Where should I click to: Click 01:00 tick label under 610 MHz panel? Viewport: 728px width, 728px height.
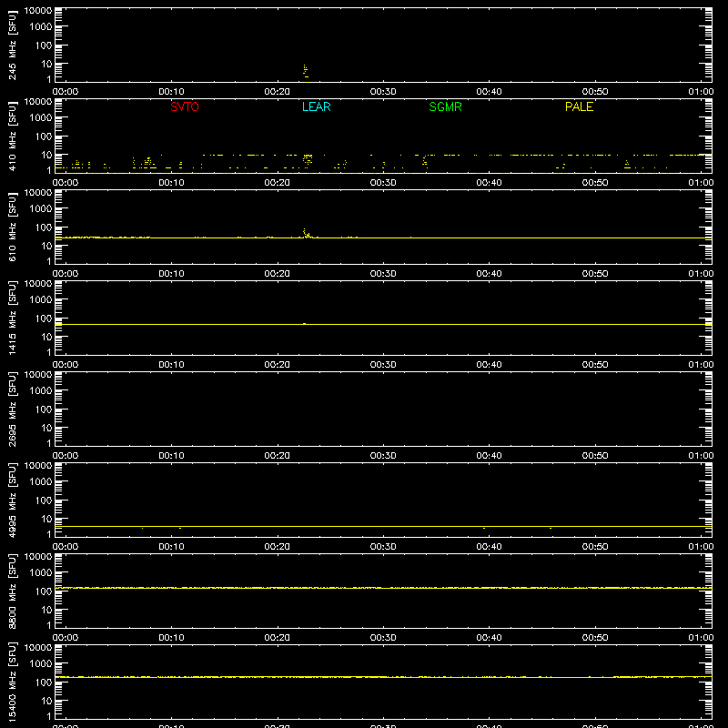[701, 274]
